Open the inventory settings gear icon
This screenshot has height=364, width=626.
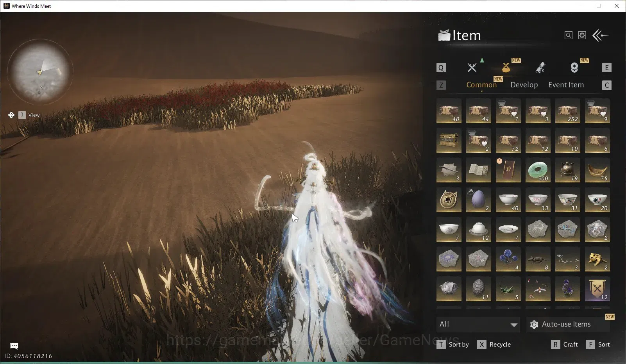[582, 36]
